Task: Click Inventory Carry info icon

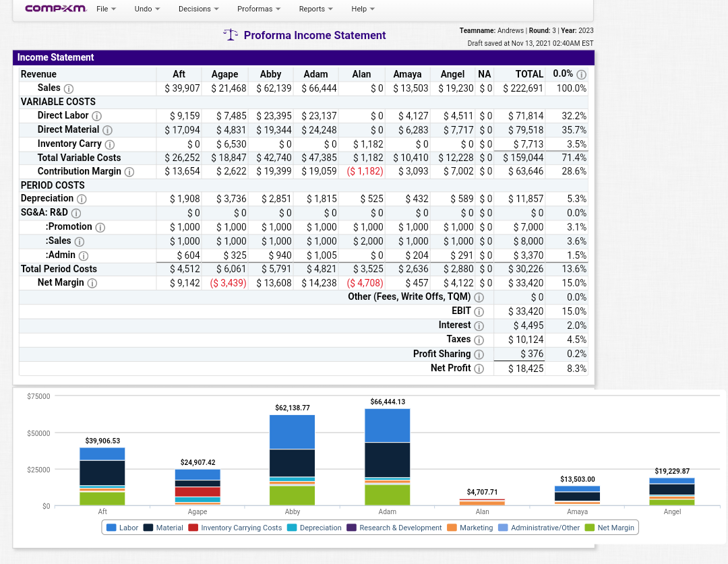Action: (x=110, y=144)
